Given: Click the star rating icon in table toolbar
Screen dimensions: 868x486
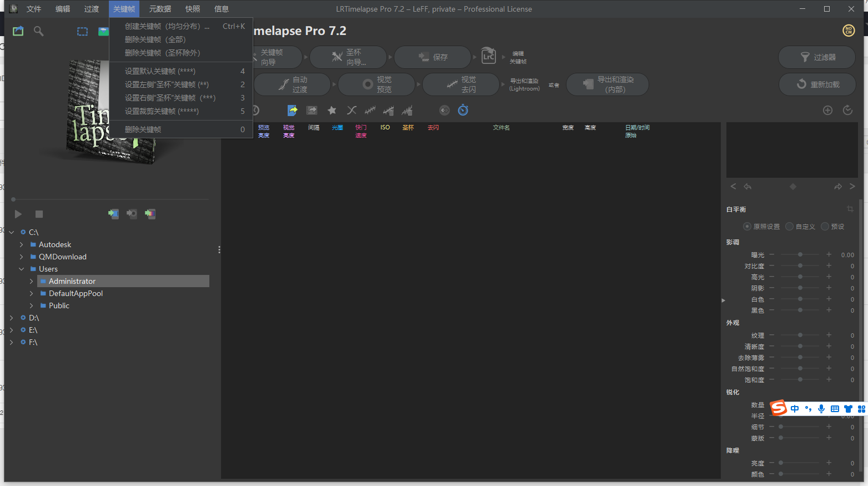Looking at the screenshot, I should tap(332, 110).
